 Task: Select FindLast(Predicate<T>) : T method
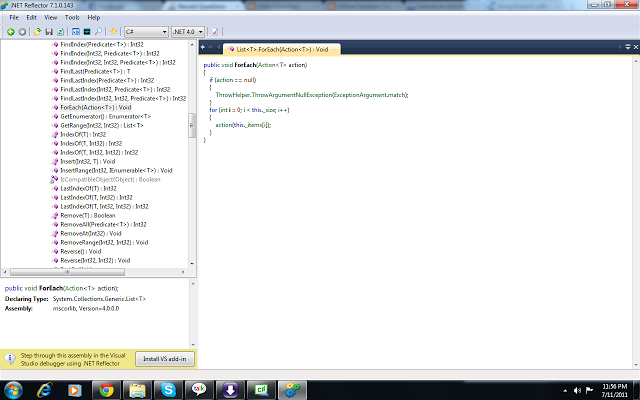pos(95,71)
